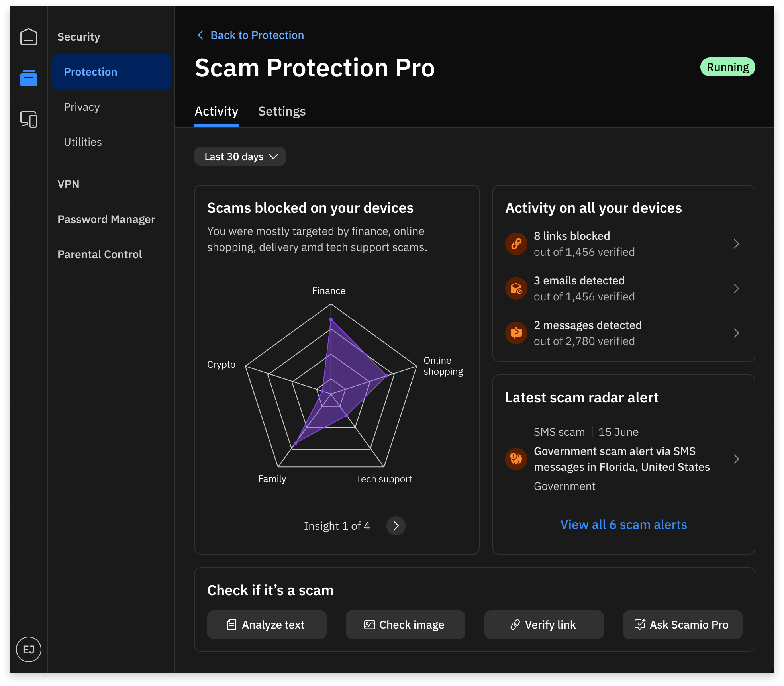Open Password Manager in the sidebar
This screenshot has width=784, height=686.
pos(112,219)
